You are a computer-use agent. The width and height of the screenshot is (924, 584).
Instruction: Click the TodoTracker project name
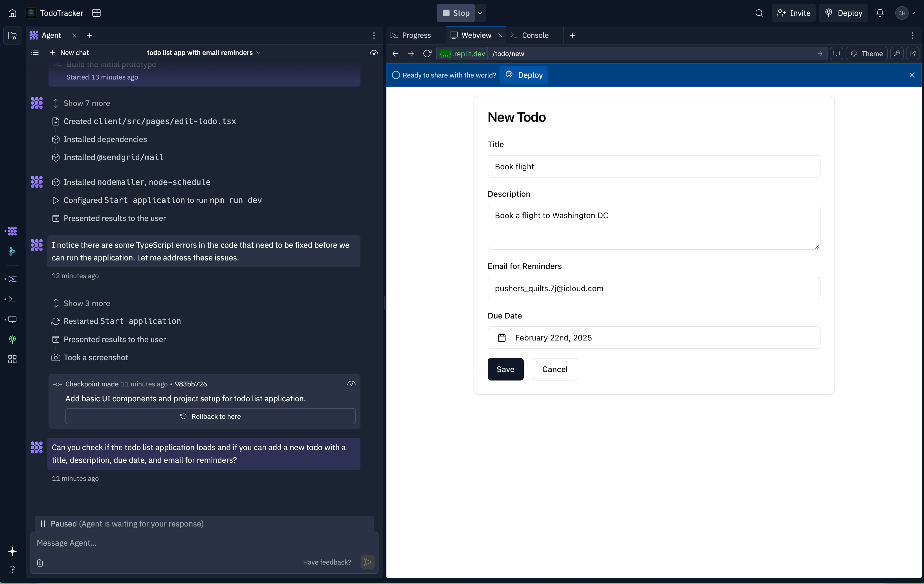pyautogui.click(x=61, y=13)
